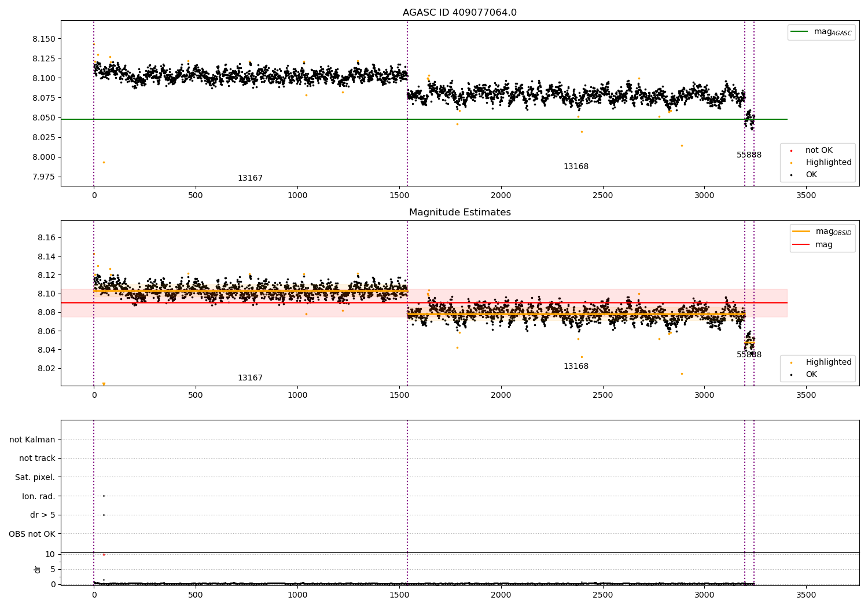Click the 'Magnitude Estimates' plot title

click(459, 213)
